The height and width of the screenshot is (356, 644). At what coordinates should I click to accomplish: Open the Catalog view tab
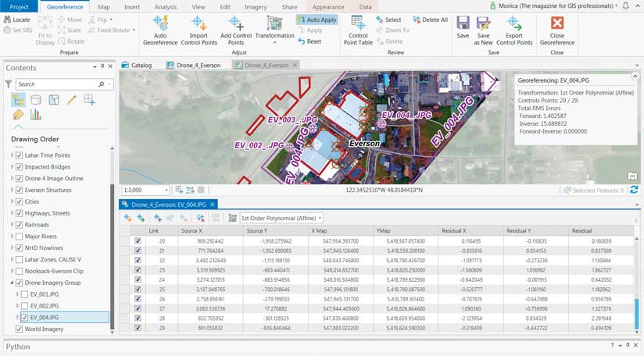(x=137, y=66)
